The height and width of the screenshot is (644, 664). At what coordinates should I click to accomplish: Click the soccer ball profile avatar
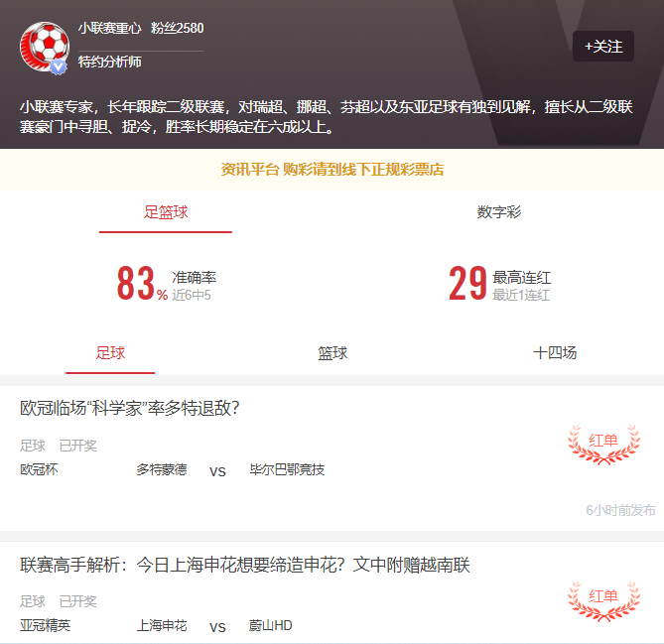[x=45, y=47]
